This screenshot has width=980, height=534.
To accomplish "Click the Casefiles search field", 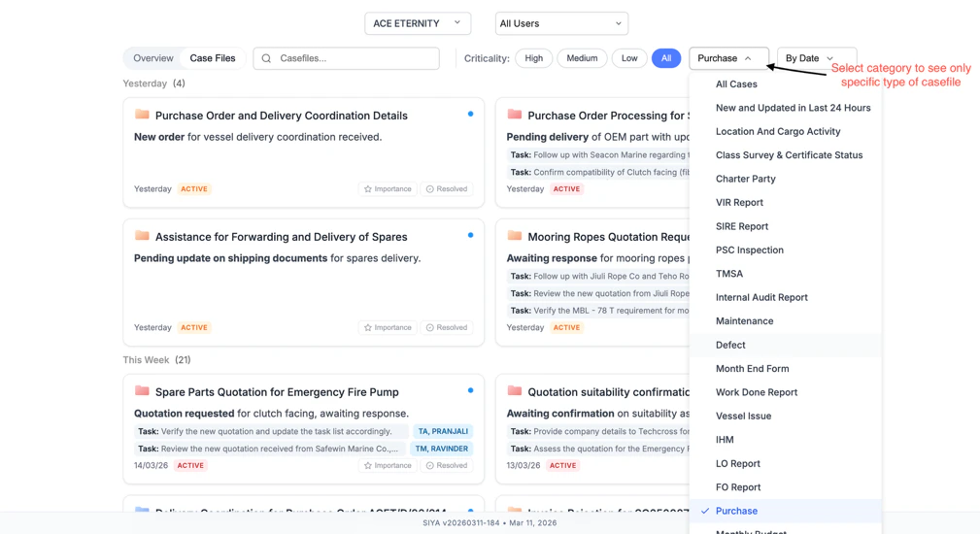I will (346, 58).
